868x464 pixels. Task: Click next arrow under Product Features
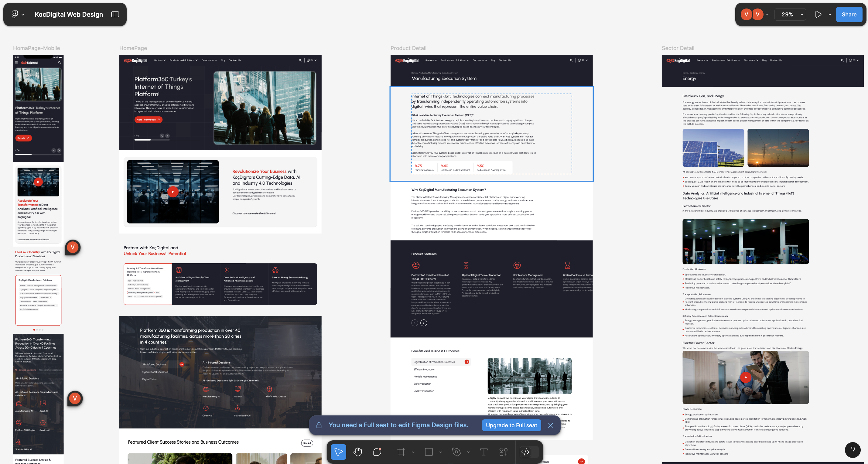point(424,323)
